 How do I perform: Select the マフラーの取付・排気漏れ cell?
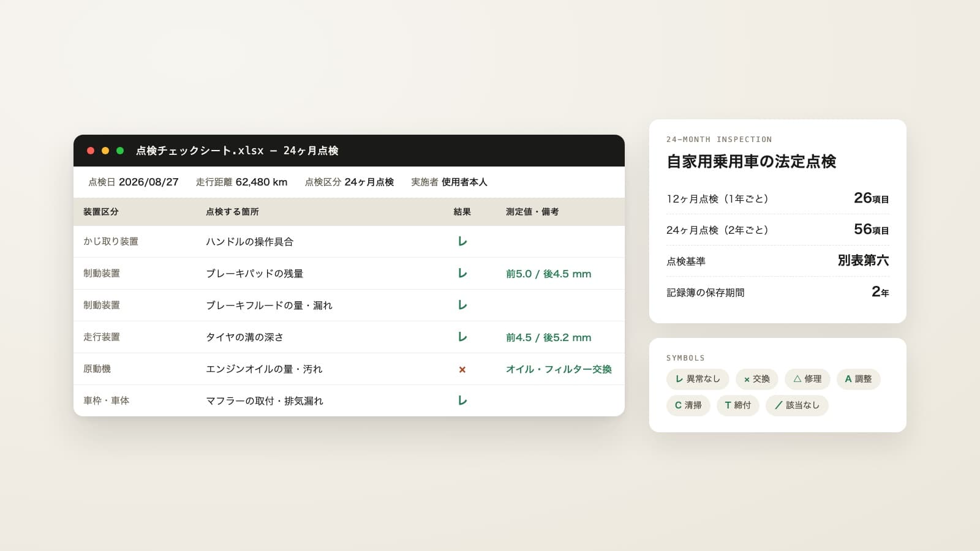(265, 401)
